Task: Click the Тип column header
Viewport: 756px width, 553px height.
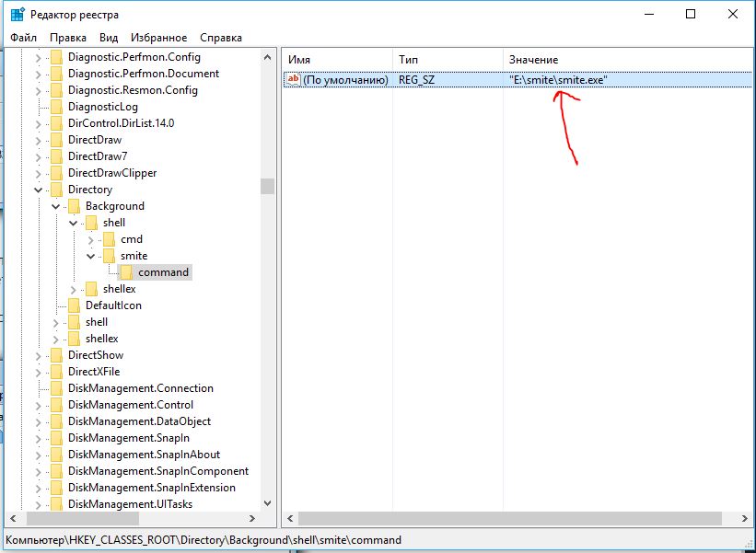Action: coord(448,60)
